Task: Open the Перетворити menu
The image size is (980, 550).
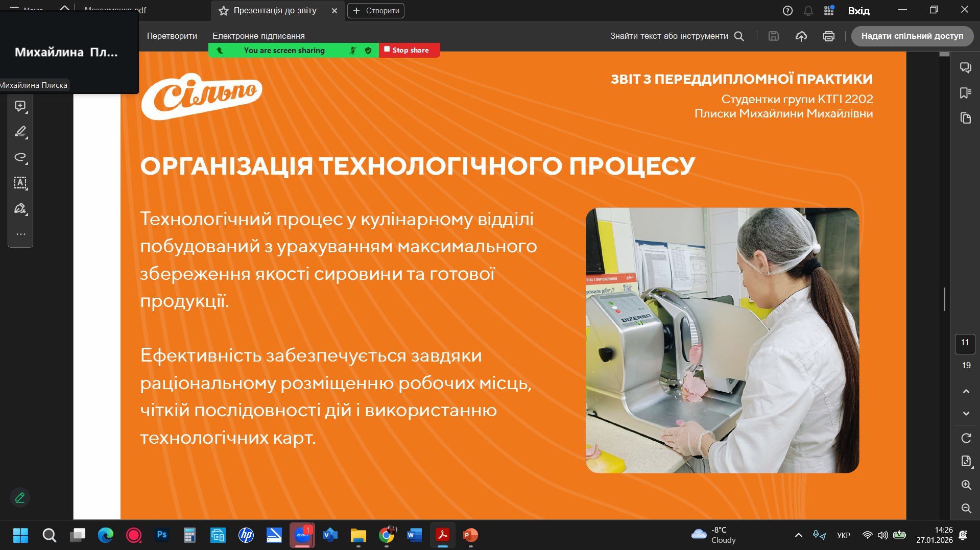Action: click(172, 36)
